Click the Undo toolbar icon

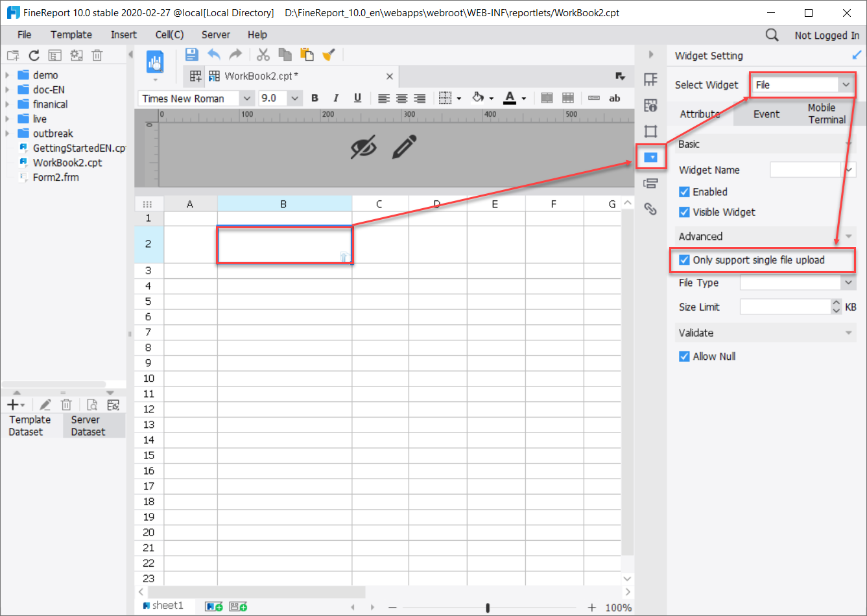tap(214, 54)
